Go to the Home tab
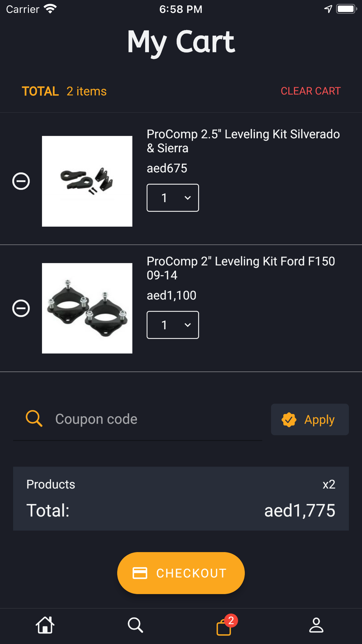The height and width of the screenshot is (644, 362). pos(45,625)
